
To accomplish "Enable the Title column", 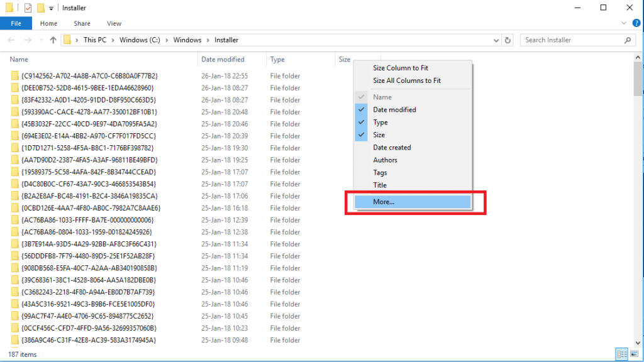I will click(x=413, y=185).
